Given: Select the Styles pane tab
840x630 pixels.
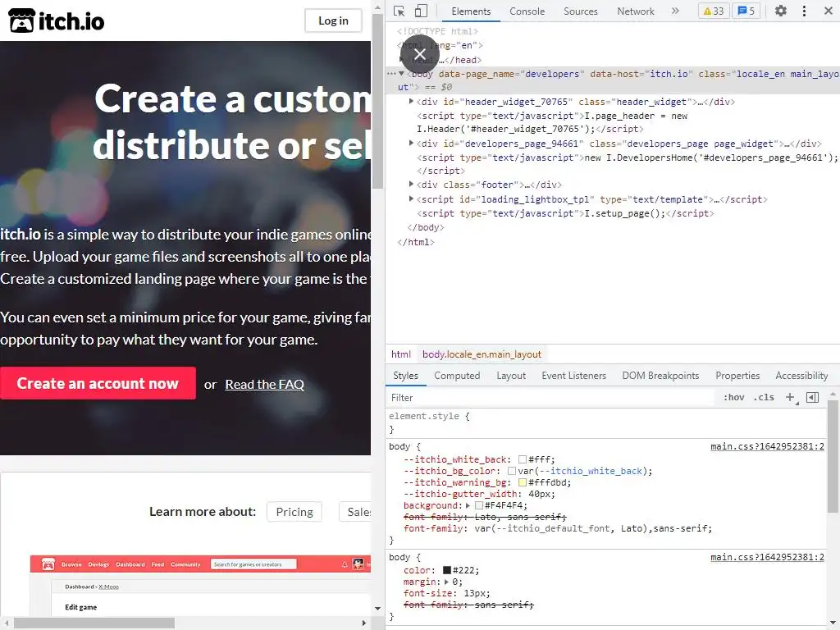Looking at the screenshot, I should pos(405,376).
